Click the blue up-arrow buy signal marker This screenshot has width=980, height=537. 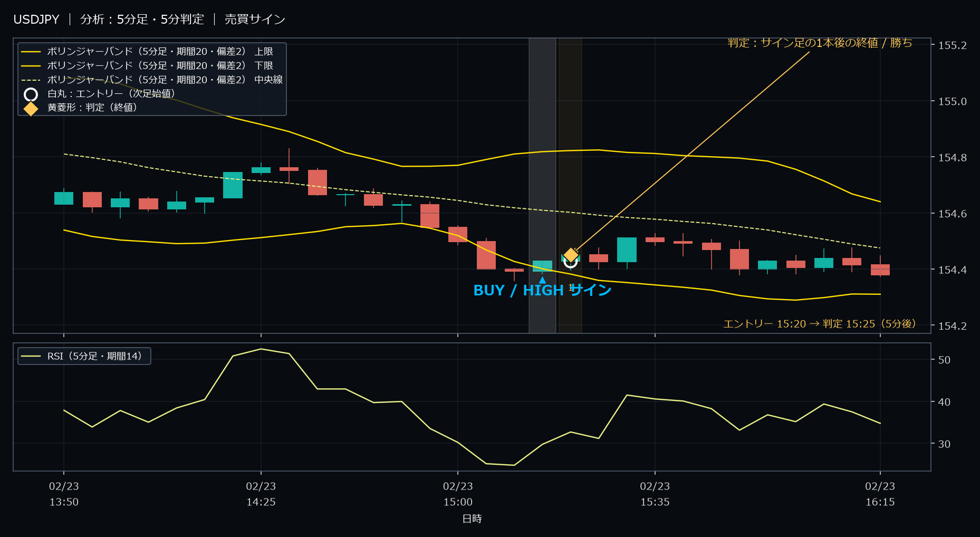click(542, 280)
